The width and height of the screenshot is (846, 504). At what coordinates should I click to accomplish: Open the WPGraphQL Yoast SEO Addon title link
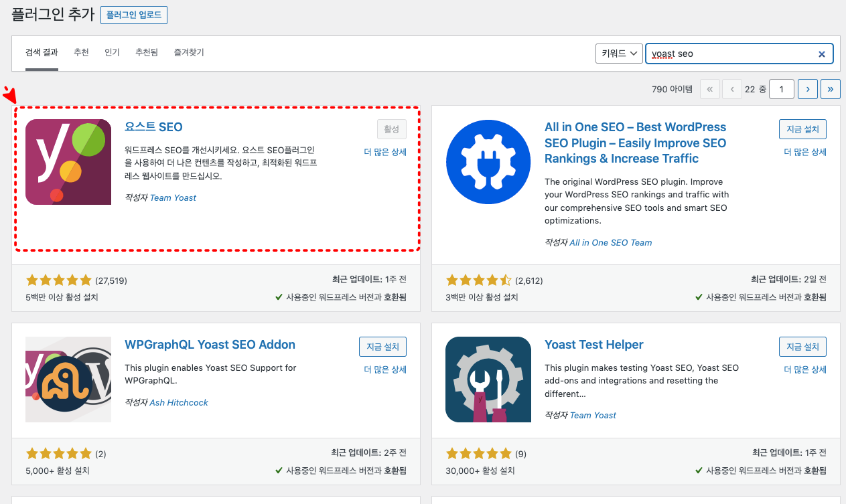point(210,345)
